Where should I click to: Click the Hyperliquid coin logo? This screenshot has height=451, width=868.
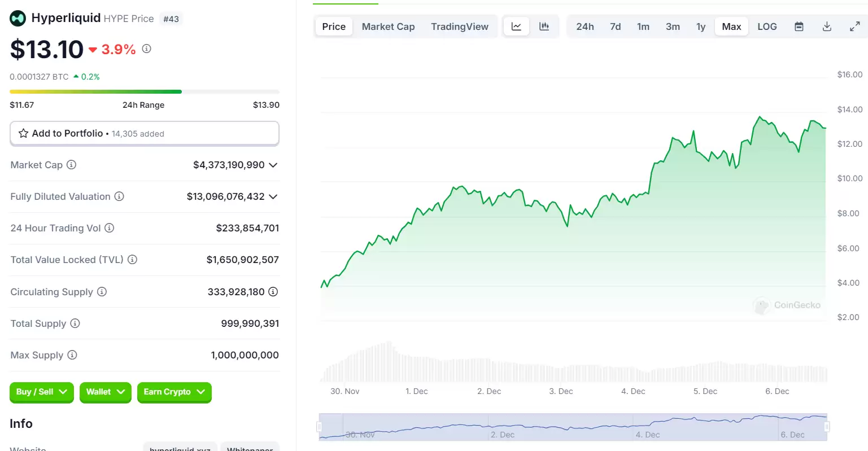click(x=18, y=19)
